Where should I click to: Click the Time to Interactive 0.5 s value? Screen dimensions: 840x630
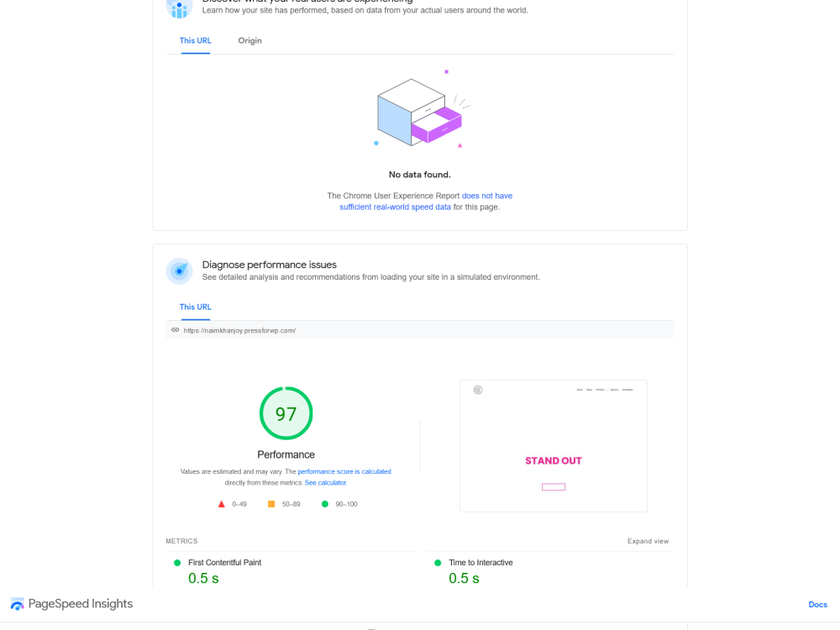(x=464, y=579)
